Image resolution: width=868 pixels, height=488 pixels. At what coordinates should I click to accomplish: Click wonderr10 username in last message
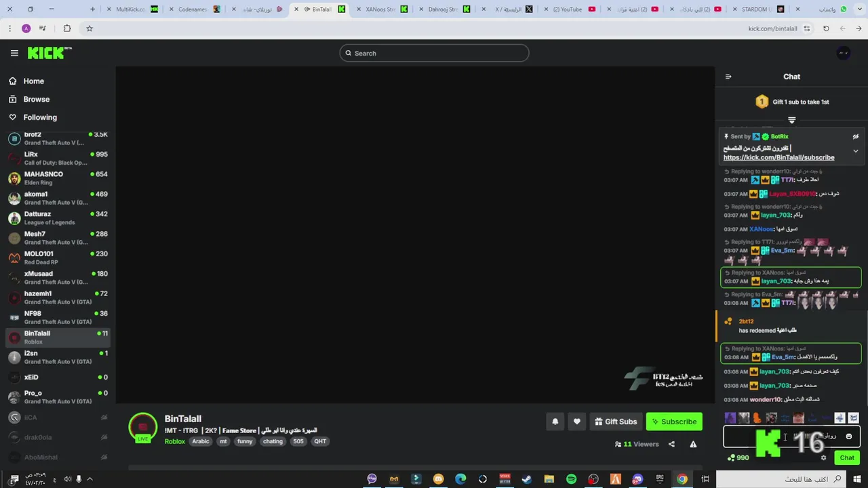pyautogui.click(x=766, y=400)
